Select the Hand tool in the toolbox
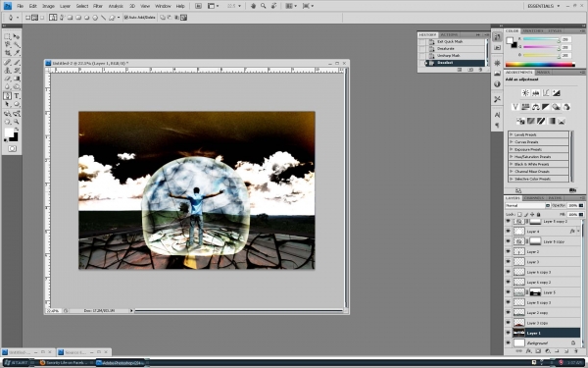This screenshot has width=588, height=368. click(7, 122)
